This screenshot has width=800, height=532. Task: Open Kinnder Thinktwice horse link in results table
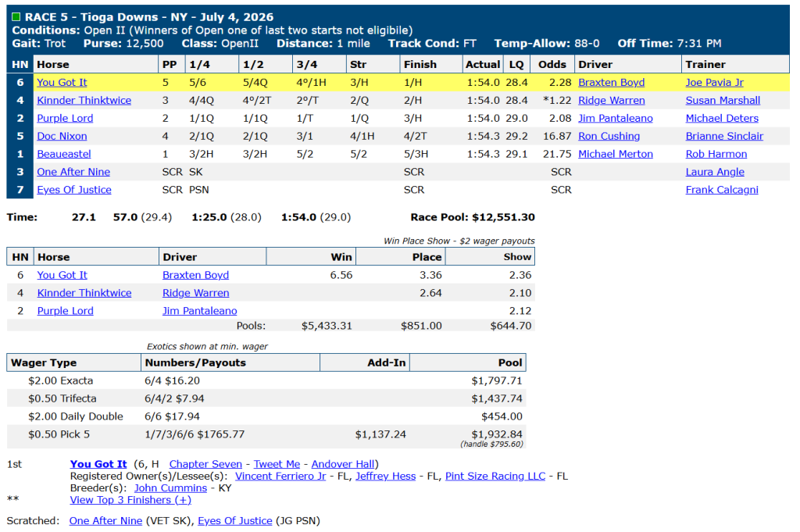point(84,101)
